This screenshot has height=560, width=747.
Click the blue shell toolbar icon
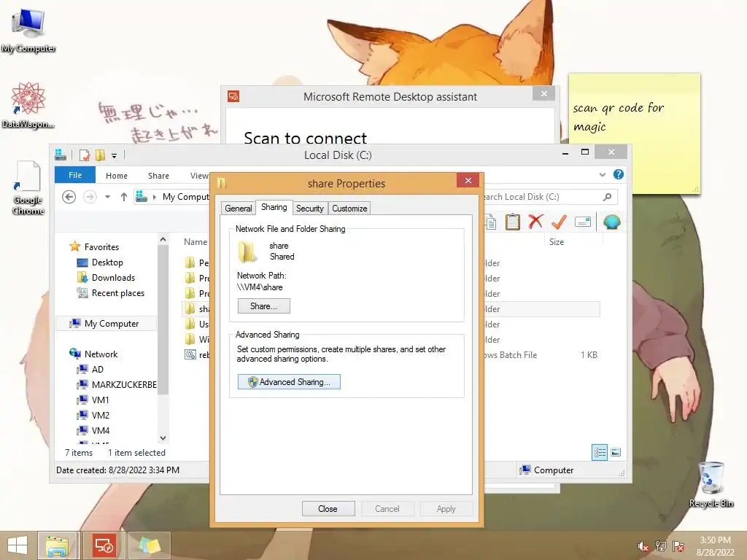coord(612,222)
